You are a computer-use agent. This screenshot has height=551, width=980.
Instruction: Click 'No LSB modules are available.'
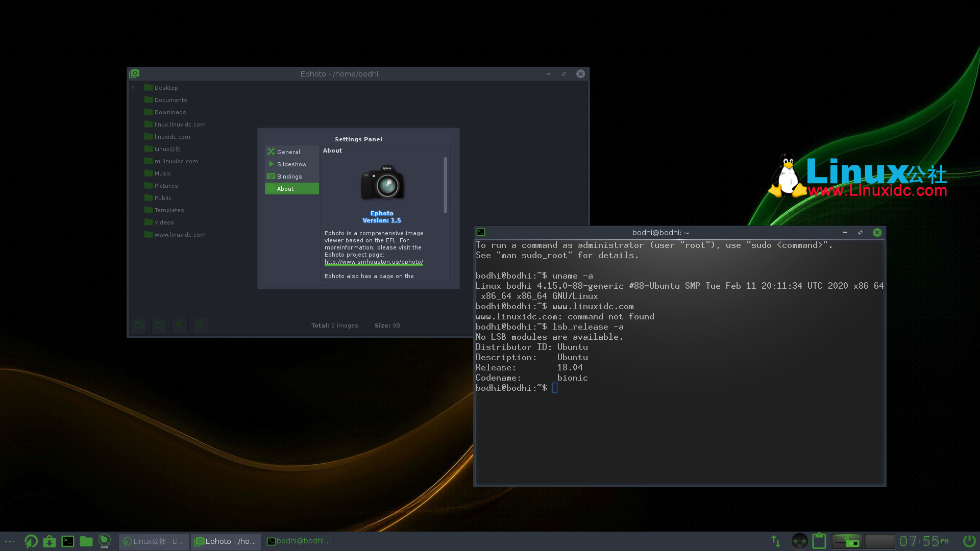(550, 337)
